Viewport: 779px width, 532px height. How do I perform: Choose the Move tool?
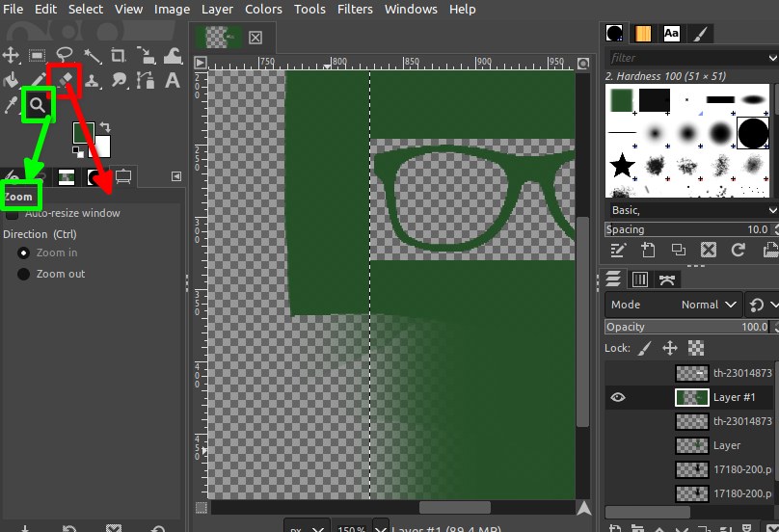pos(12,55)
